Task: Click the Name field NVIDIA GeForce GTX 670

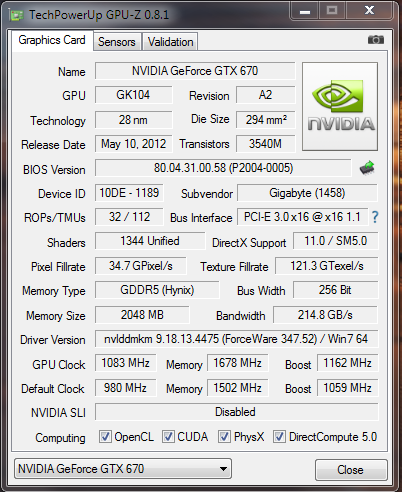Action: [x=195, y=71]
